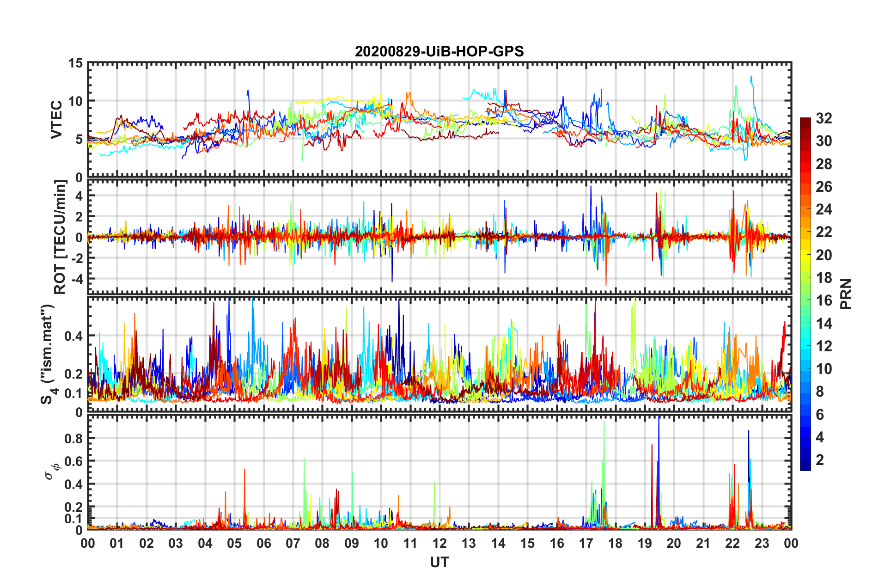
Task: Select UT axis tick label 09
Action: (x=352, y=543)
